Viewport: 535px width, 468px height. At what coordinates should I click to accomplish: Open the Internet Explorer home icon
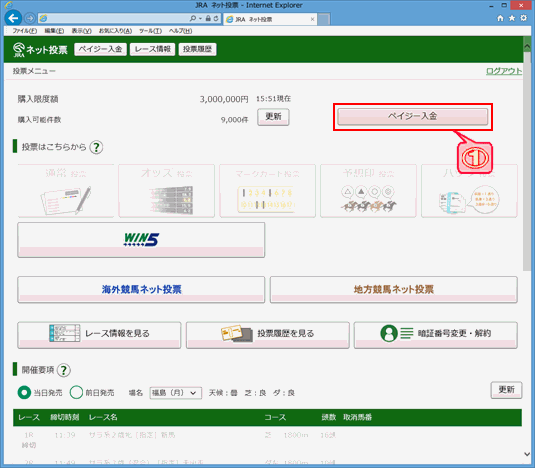[500, 18]
